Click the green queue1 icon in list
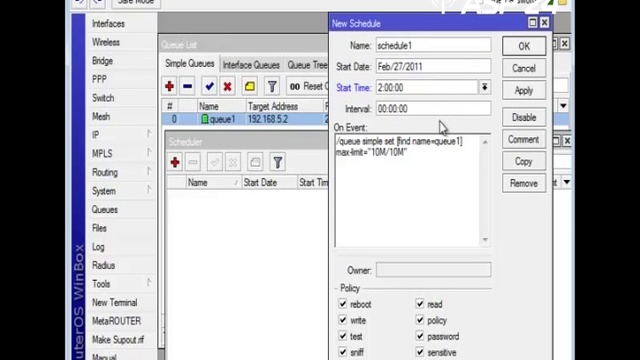Viewport: 640px width, 360px height. point(204,119)
